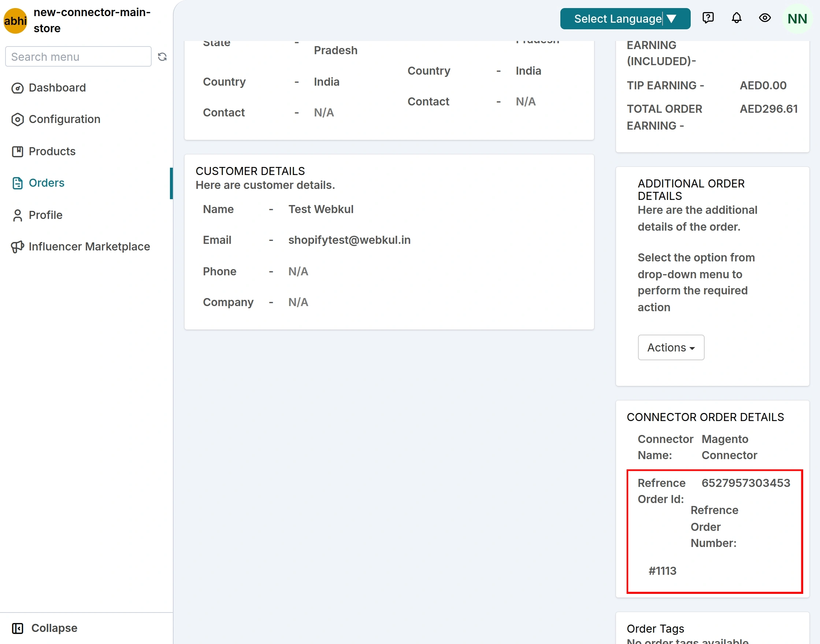Image resolution: width=820 pixels, height=644 pixels.
Task: Click the reference order number #1113
Action: [663, 571]
